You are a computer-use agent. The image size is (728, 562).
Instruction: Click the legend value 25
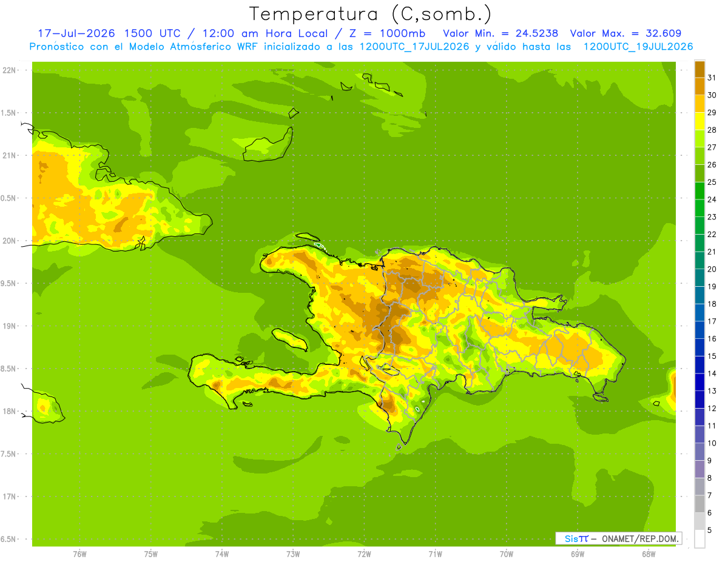click(712, 182)
